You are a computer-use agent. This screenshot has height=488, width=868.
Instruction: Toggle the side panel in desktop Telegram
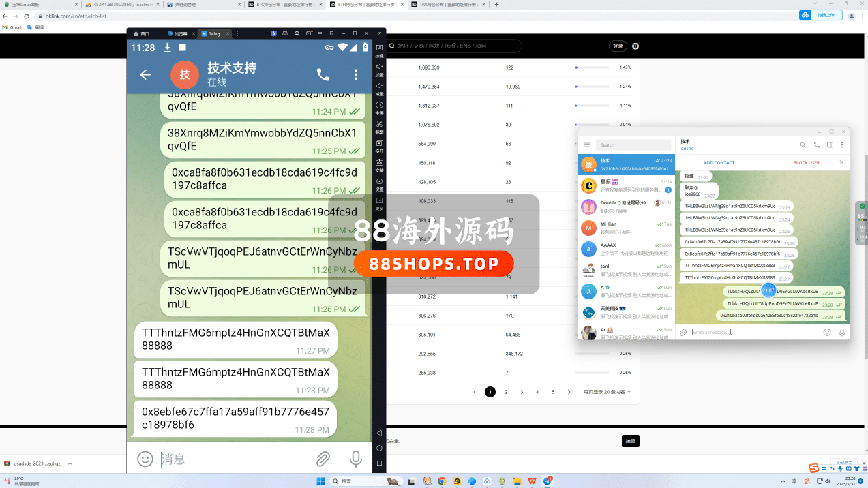(830, 144)
